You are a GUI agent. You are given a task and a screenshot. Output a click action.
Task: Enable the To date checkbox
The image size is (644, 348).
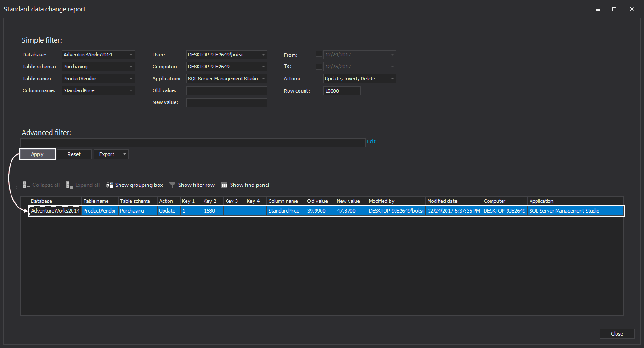319,67
